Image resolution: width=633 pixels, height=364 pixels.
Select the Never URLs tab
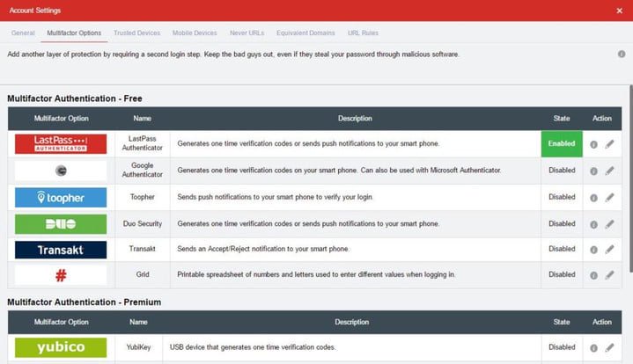pos(247,33)
